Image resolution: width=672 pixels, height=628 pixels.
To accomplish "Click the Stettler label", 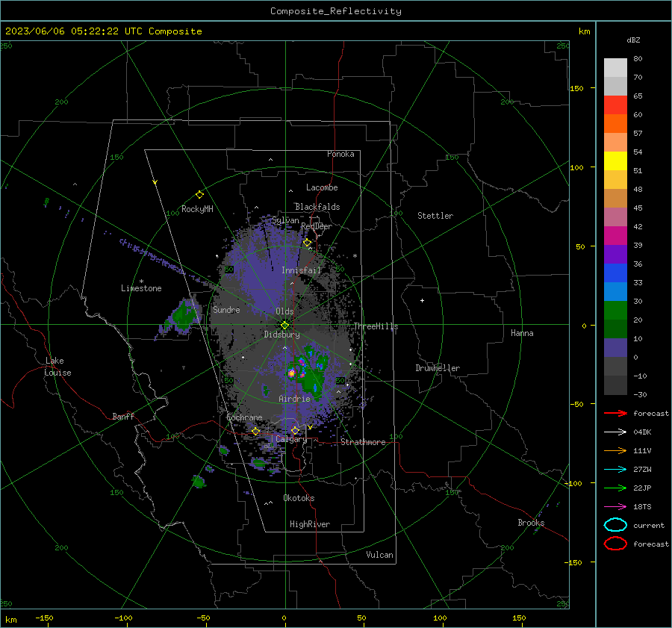I will [435, 216].
